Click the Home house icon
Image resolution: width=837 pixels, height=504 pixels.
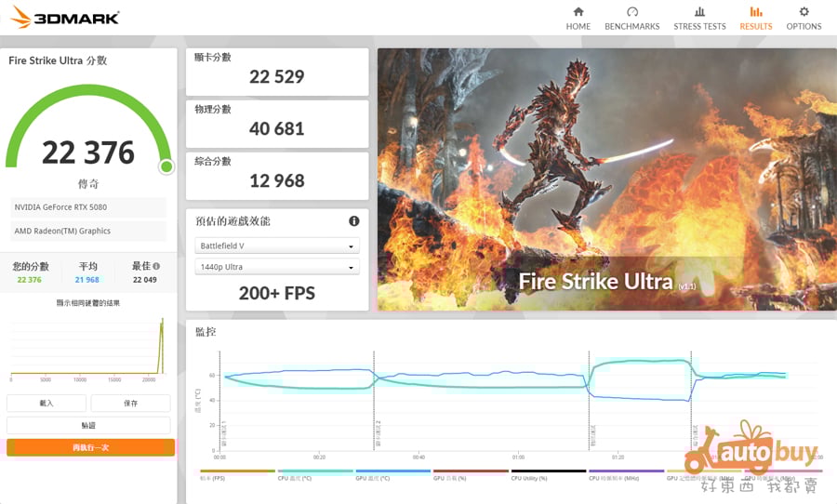(x=578, y=12)
